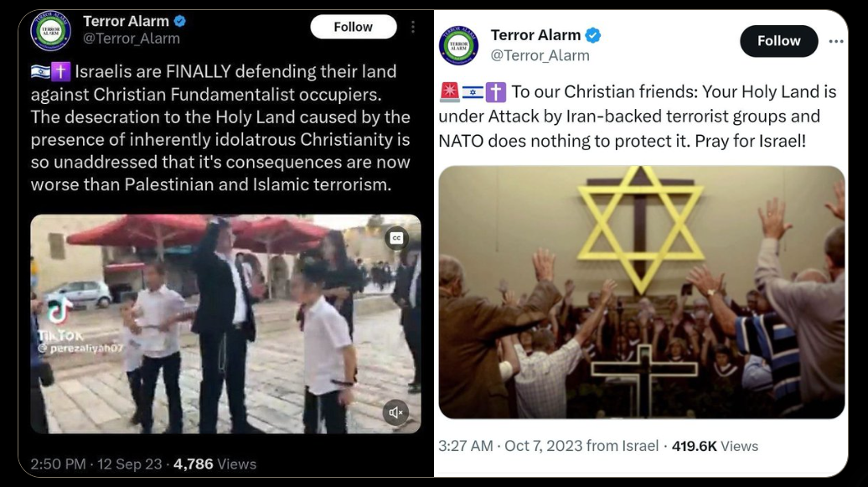Follow Terror Alarm from the dark tweet

(x=354, y=27)
